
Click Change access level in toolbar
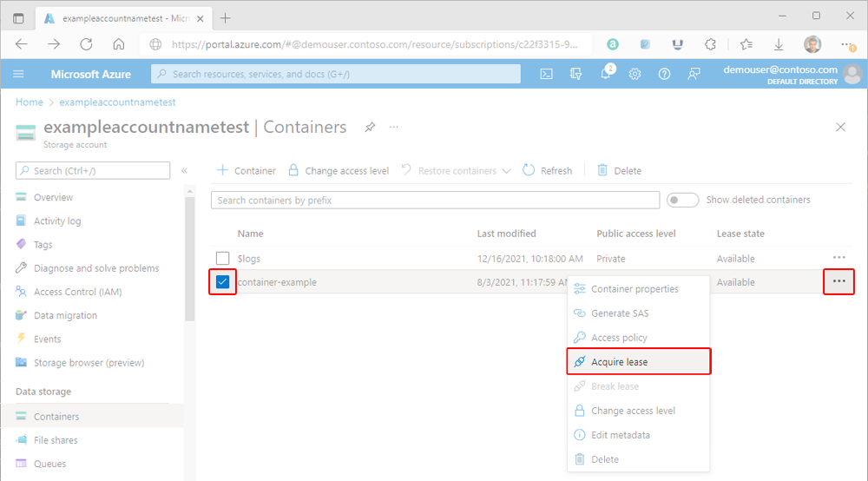tap(339, 170)
